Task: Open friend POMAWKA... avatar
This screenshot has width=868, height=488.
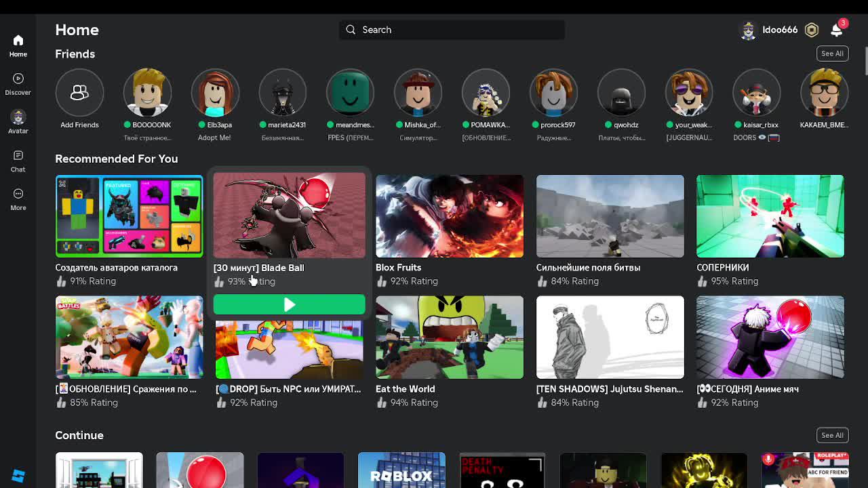Action: [486, 92]
